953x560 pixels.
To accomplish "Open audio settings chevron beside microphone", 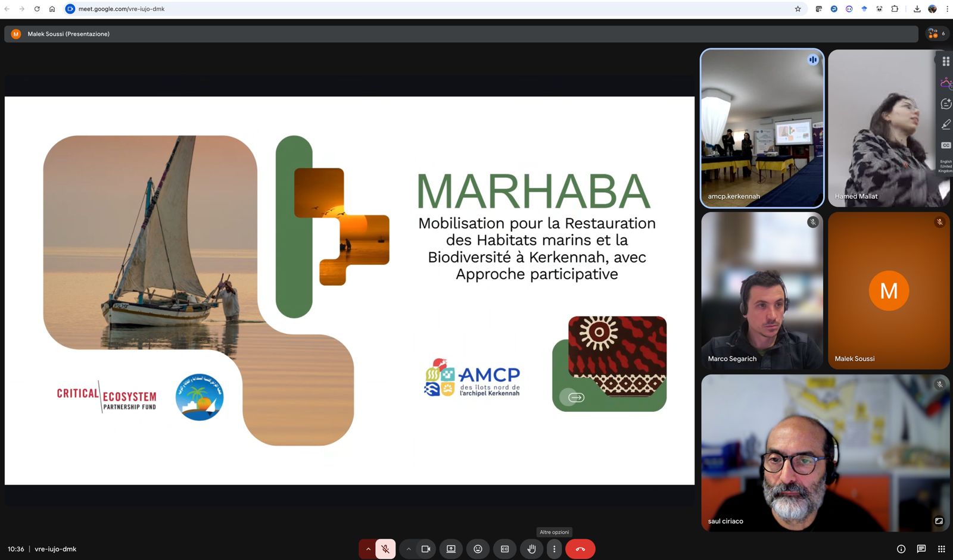I will click(x=368, y=549).
